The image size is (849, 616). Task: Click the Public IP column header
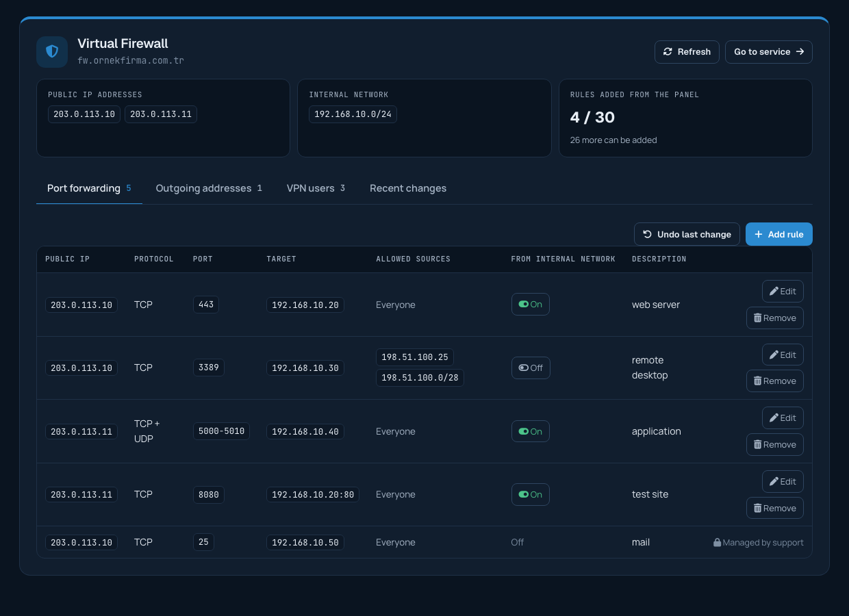click(x=67, y=259)
